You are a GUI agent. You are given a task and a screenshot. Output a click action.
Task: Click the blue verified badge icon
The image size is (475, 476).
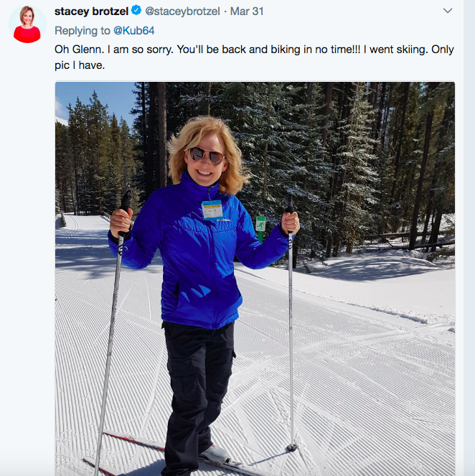pos(135,11)
